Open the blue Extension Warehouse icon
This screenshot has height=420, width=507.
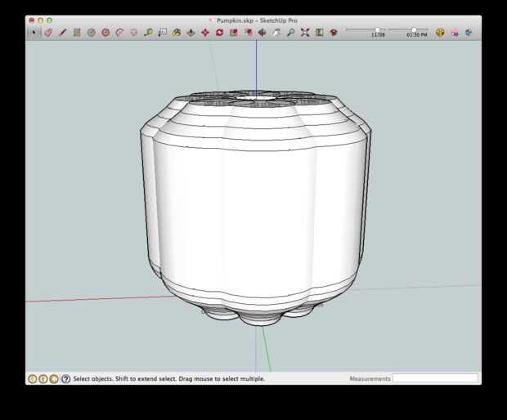click(x=469, y=33)
